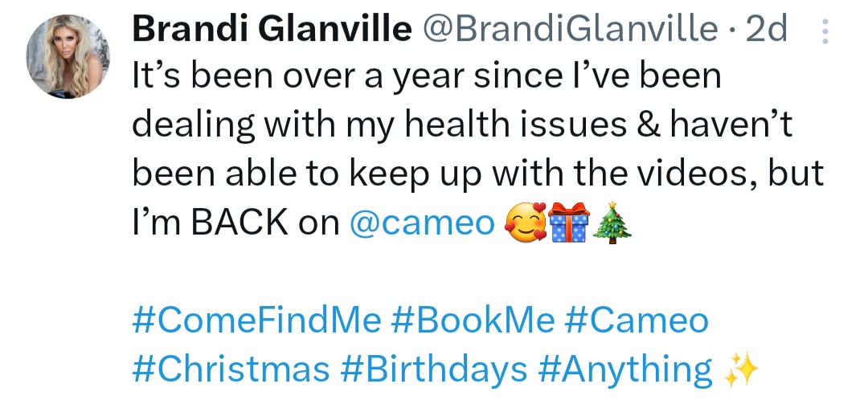Click the blue gift box emoji

(569, 223)
